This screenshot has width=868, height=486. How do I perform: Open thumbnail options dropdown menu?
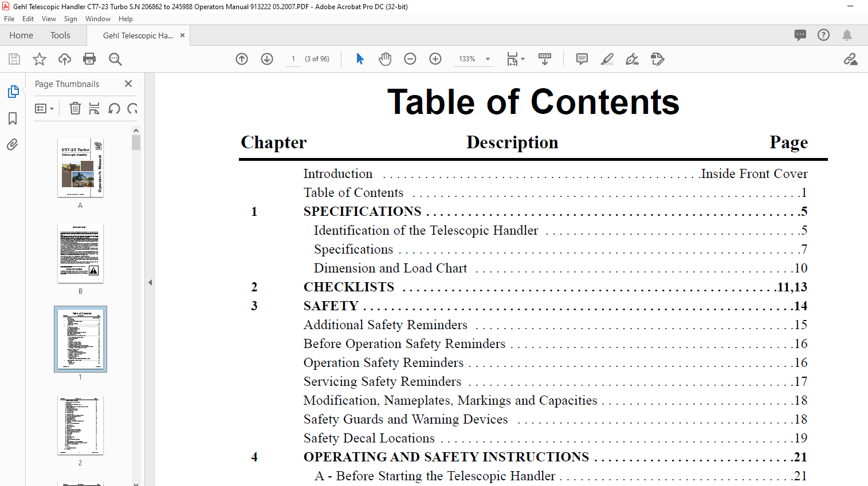(x=44, y=108)
